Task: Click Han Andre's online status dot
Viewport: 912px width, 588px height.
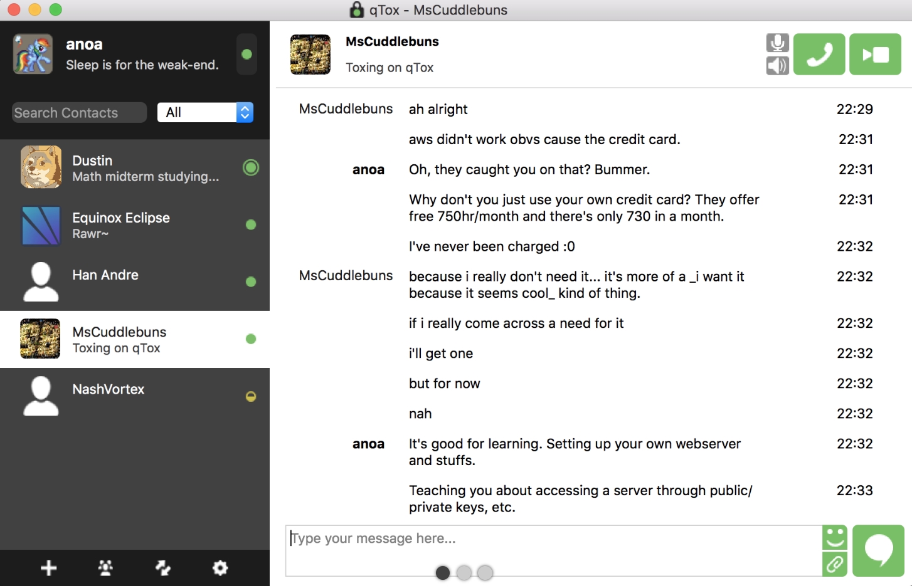Action: pos(251,281)
